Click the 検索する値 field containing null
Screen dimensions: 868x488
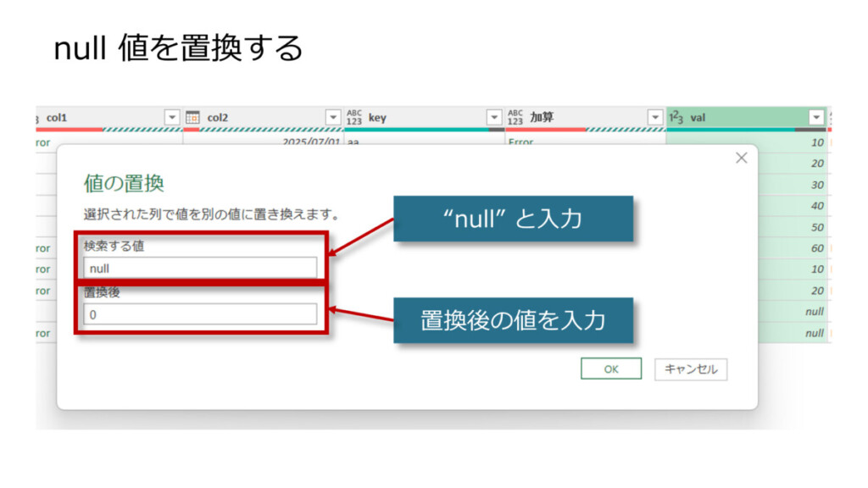(x=200, y=268)
